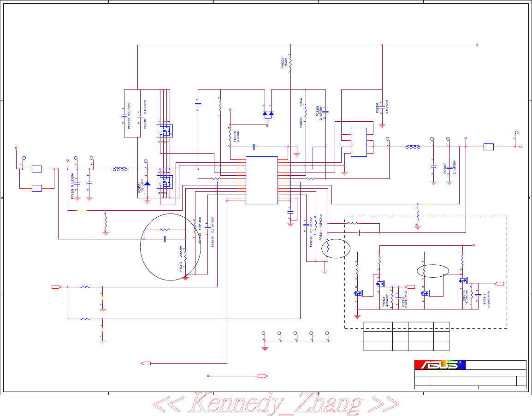Select the PR6323 470KOhm resistor

472,295
